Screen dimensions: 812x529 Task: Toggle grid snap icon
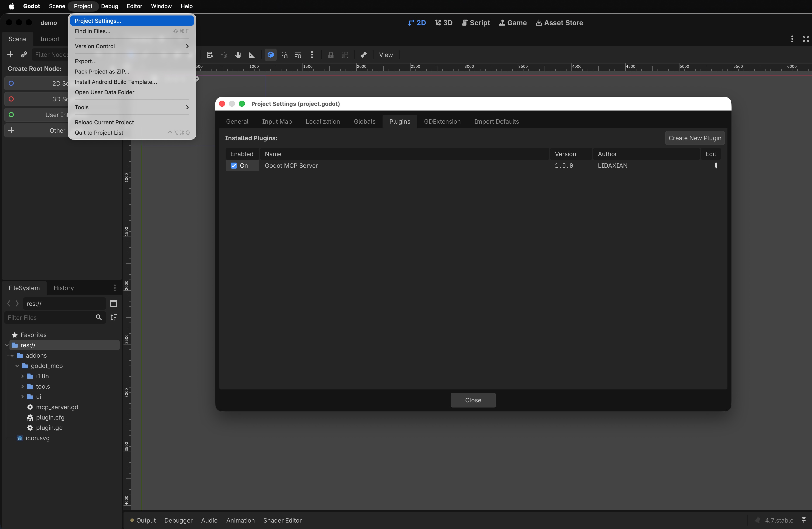coord(298,55)
